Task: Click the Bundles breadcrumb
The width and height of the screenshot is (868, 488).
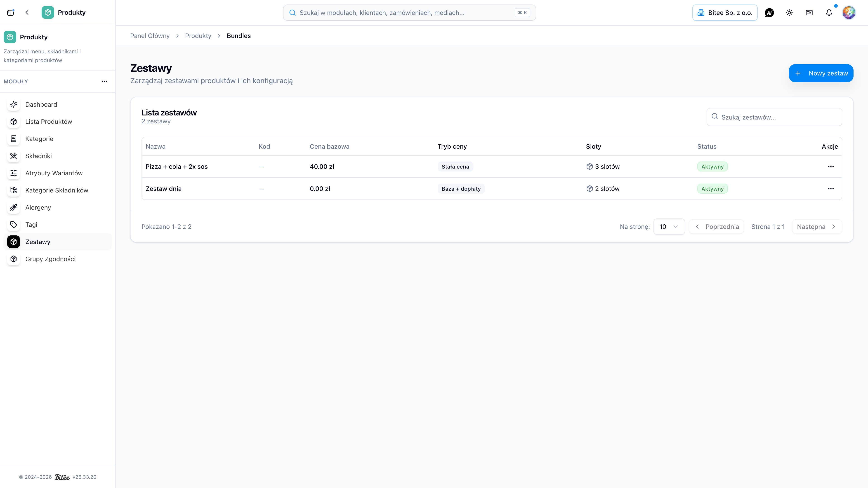Action: (238, 36)
